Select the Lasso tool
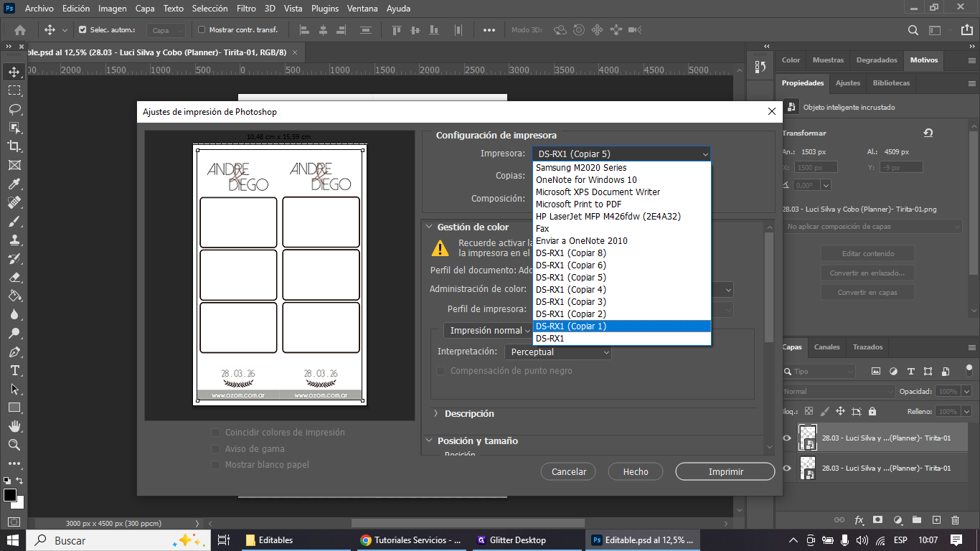The height and width of the screenshot is (551, 980). pos(14,109)
